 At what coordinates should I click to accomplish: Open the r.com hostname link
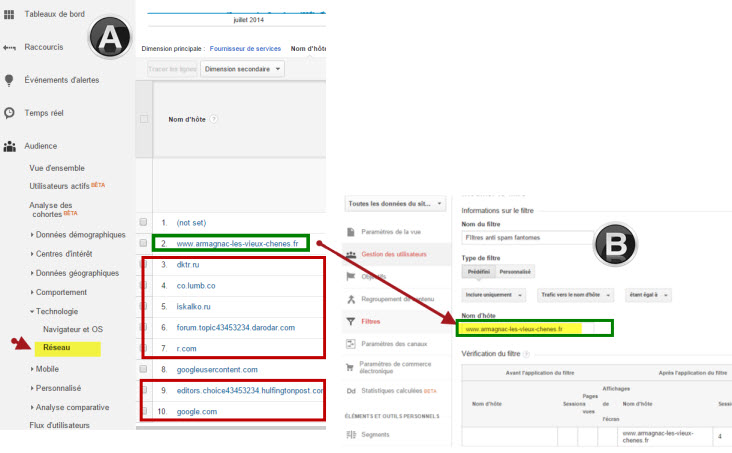pos(186,349)
